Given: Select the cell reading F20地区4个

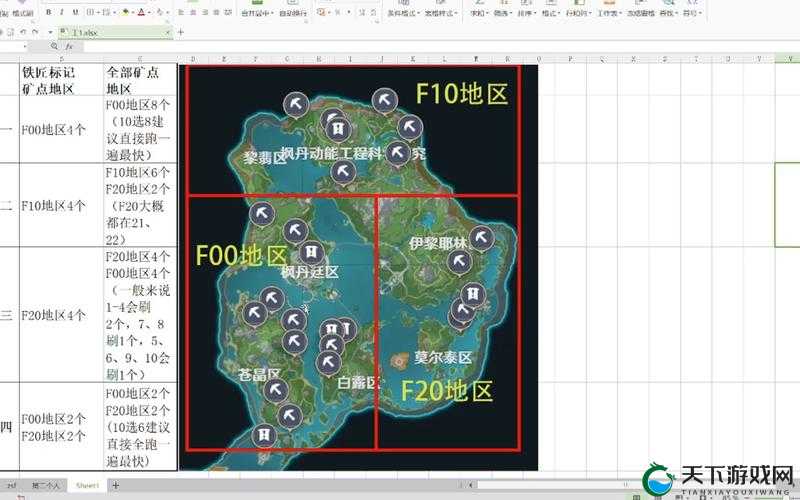Looking at the screenshot, I should pos(61,315).
